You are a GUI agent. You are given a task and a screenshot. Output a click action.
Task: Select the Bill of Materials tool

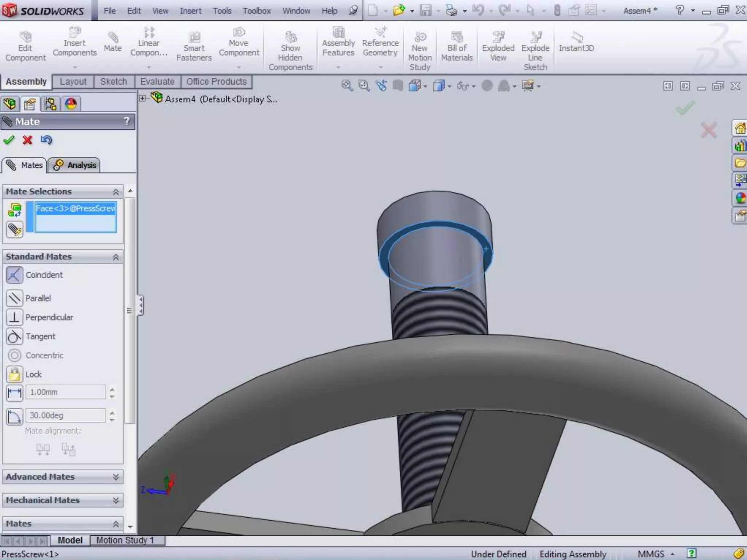click(x=457, y=46)
